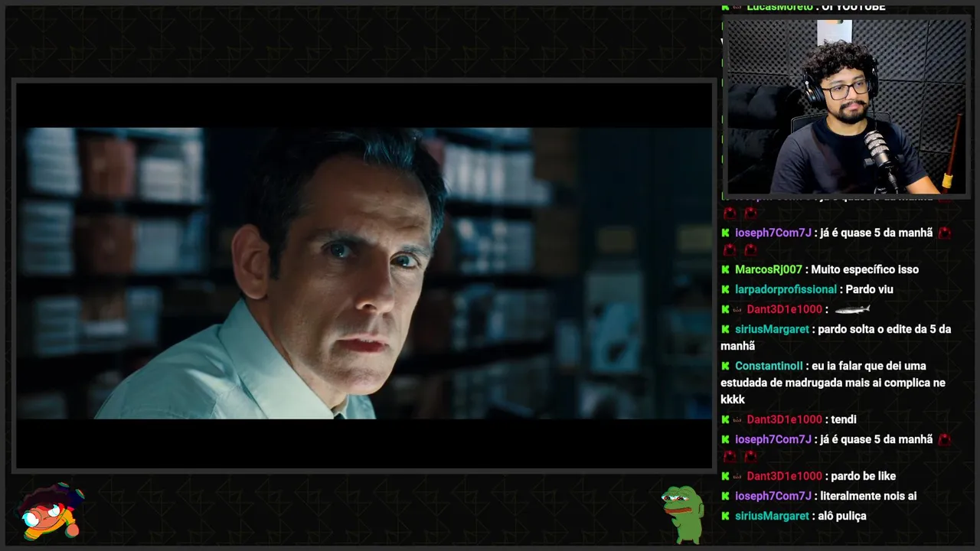Click siriusMargaret's name on the 'pardo solta' message
Image resolution: width=980 pixels, height=551 pixels.
point(772,329)
